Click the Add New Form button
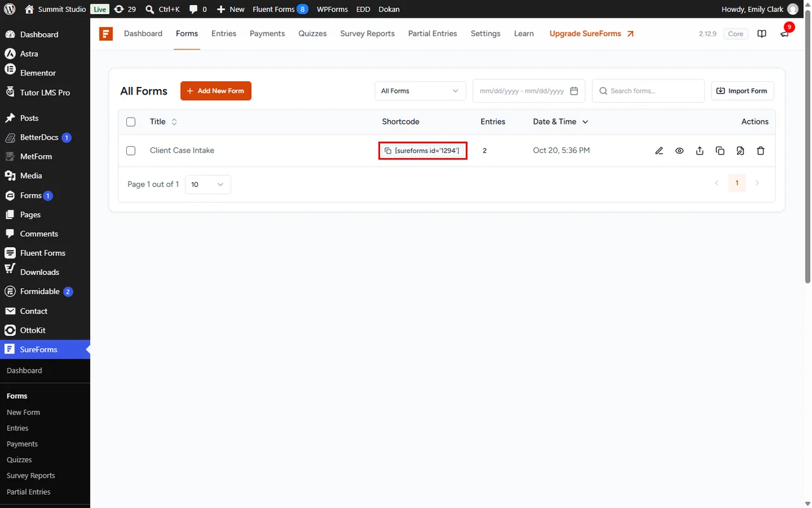 [x=216, y=91]
